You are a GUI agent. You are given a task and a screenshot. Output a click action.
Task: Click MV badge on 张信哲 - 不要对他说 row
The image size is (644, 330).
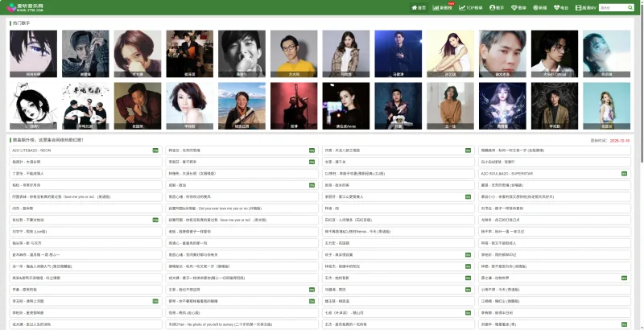pos(155,220)
